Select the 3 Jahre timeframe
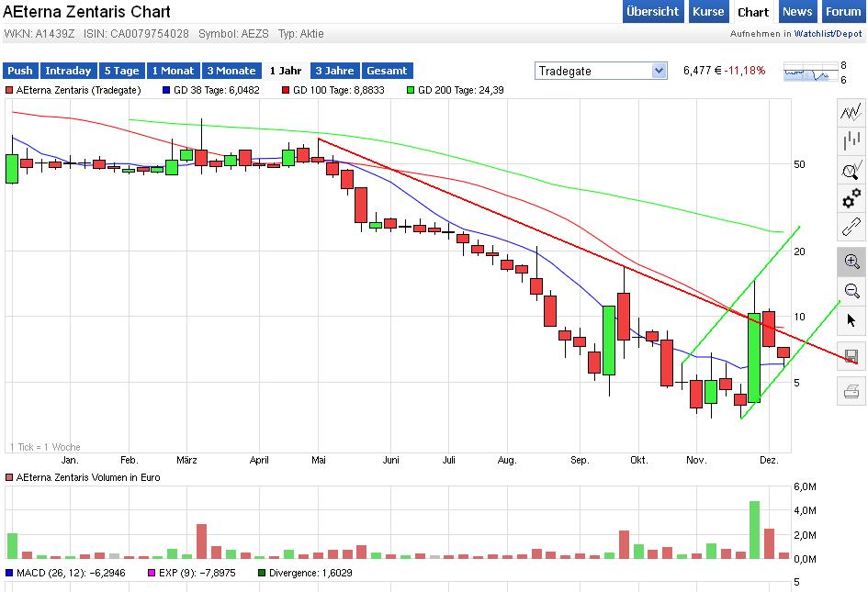 click(x=335, y=71)
